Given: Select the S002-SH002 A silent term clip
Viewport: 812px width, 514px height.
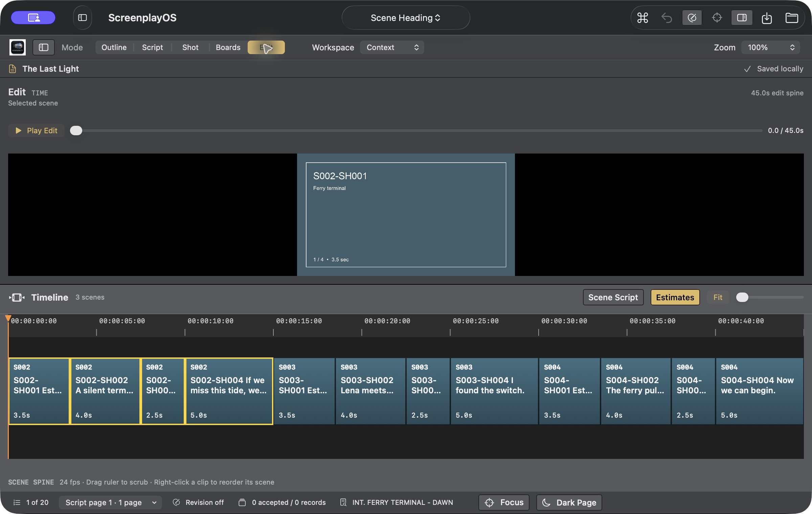Looking at the screenshot, I should tap(105, 391).
